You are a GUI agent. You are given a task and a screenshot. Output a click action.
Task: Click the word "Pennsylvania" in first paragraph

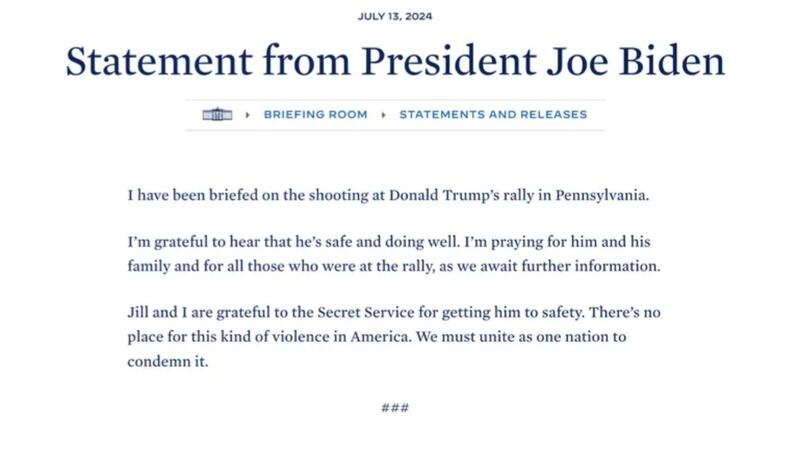click(x=602, y=195)
